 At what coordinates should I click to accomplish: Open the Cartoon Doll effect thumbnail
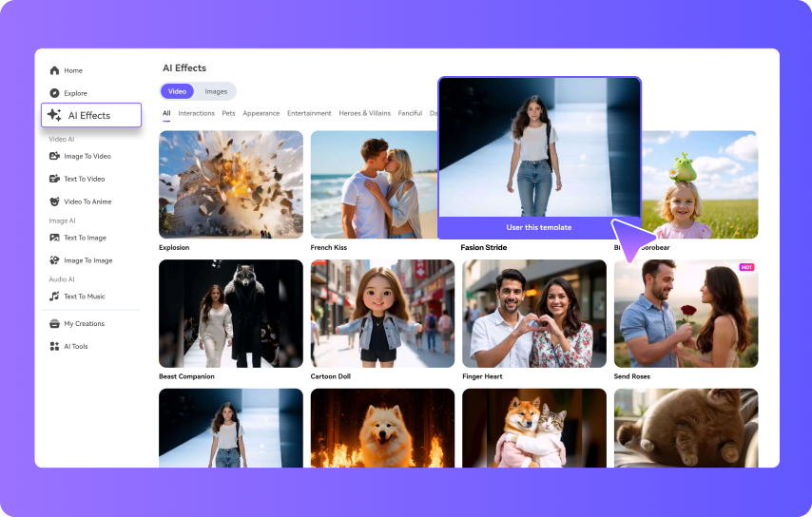click(382, 314)
